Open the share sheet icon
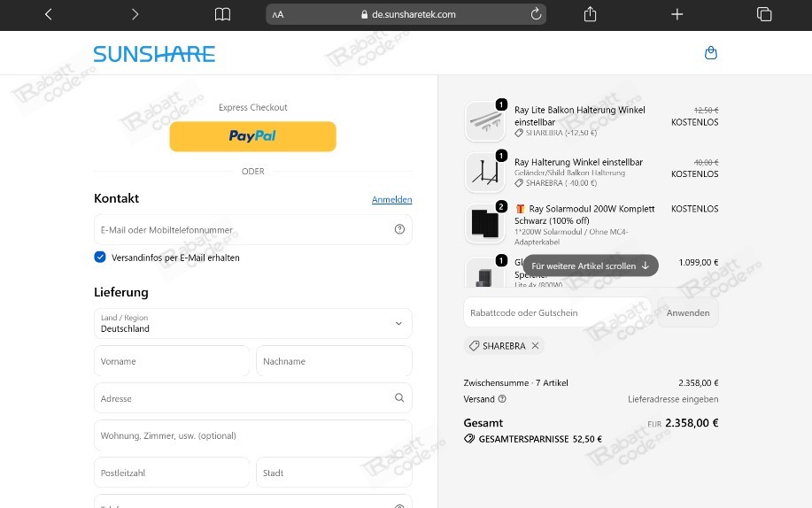812x508 pixels. (590, 14)
